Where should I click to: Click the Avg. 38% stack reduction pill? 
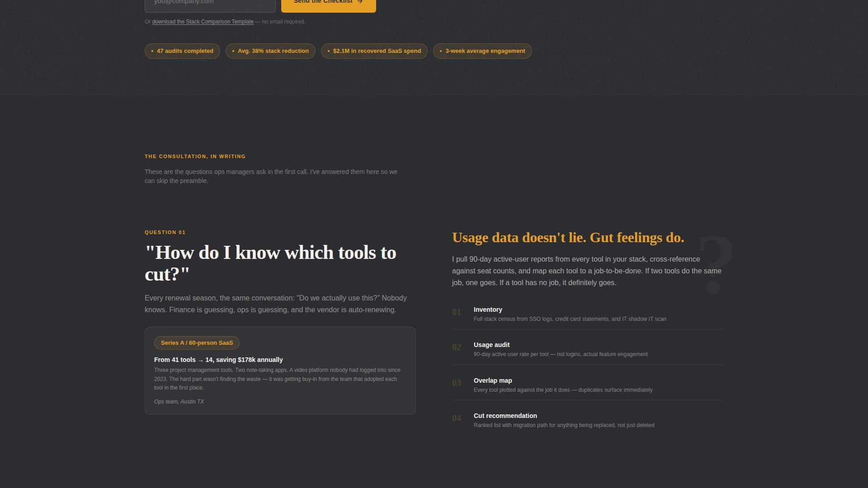pos(270,51)
